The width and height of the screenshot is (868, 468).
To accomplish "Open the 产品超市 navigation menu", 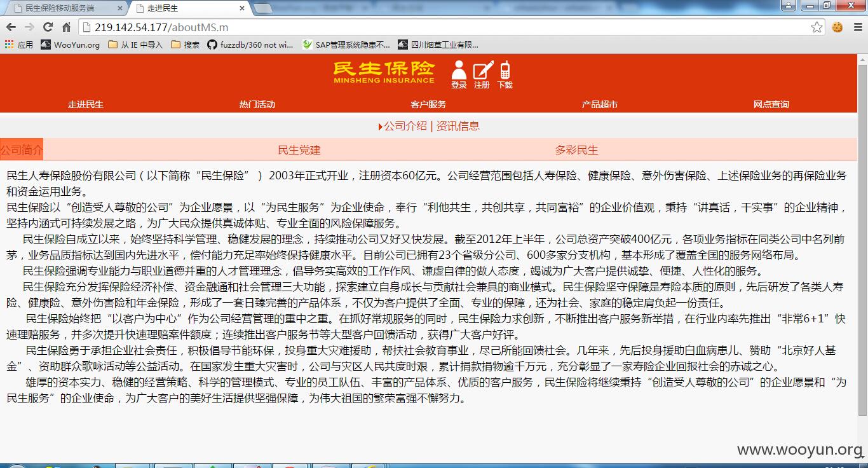I will [x=600, y=104].
